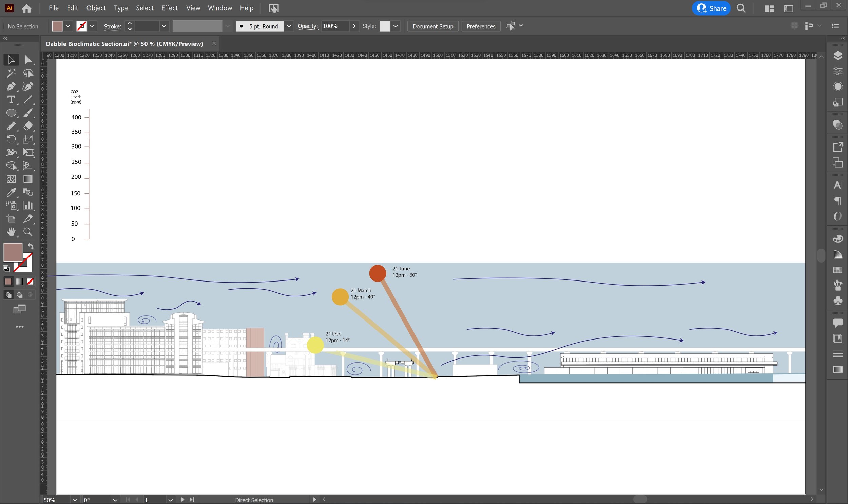Image resolution: width=848 pixels, height=504 pixels.
Task: Open the artboard number dropdown
Action: [x=171, y=500]
